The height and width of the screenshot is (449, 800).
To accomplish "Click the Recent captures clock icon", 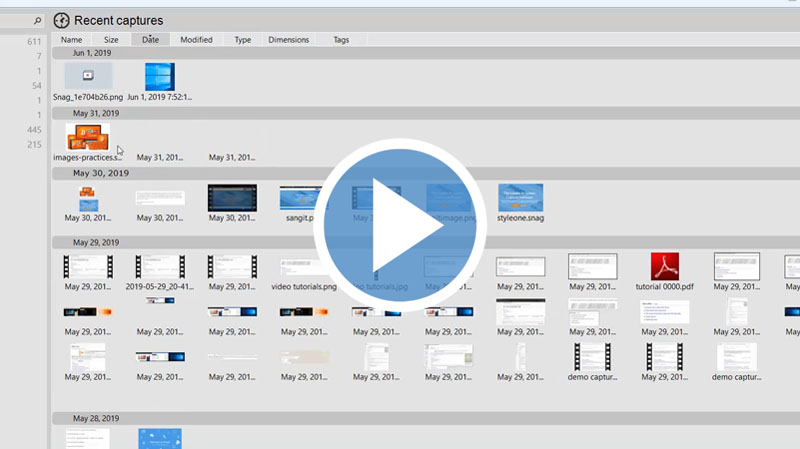I will [62, 20].
